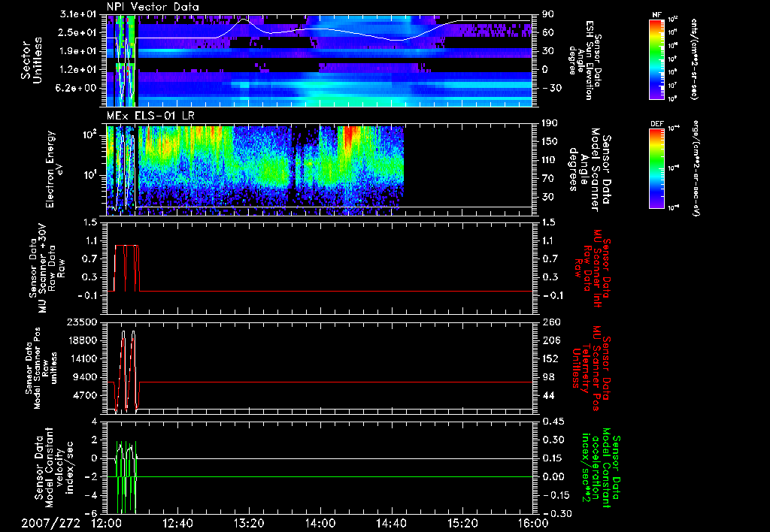Select the DEF color scale bar

click(657, 168)
